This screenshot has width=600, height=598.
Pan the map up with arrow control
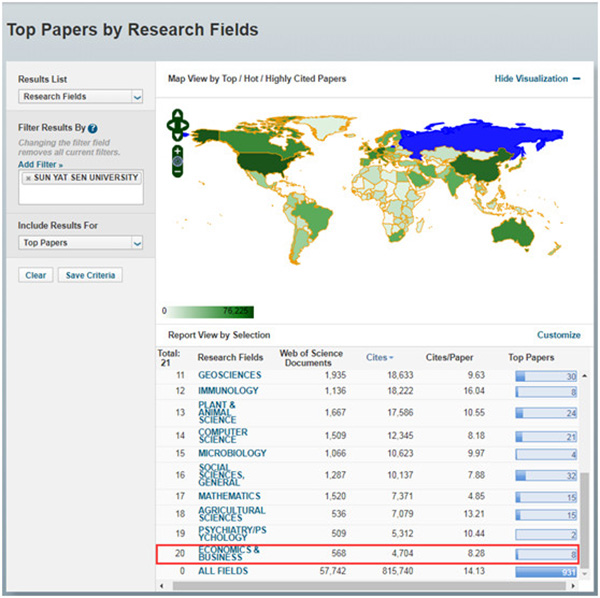click(177, 113)
